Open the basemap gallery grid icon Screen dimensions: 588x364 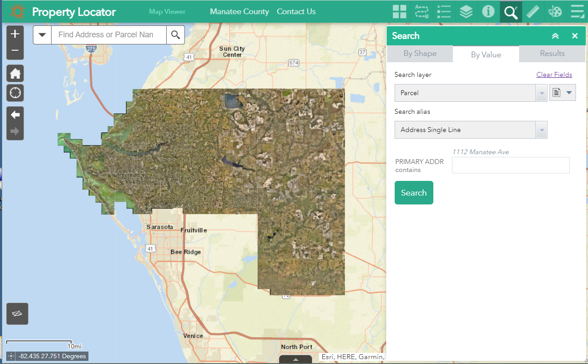click(x=400, y=12)
